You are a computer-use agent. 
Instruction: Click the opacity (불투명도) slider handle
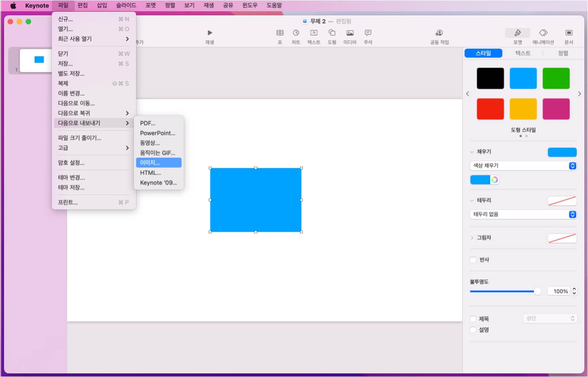click(x=537, y=291)
